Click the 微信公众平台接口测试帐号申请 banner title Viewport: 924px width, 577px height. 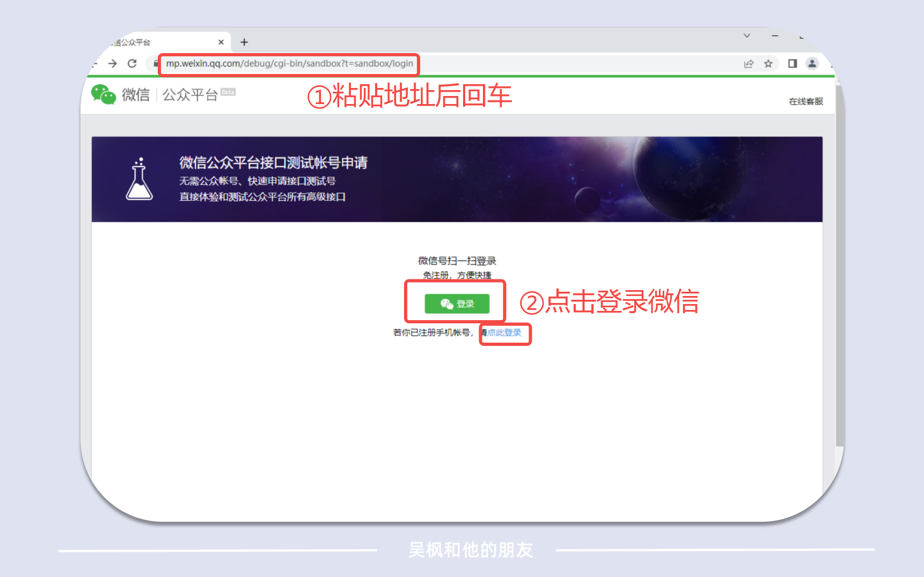274,162
